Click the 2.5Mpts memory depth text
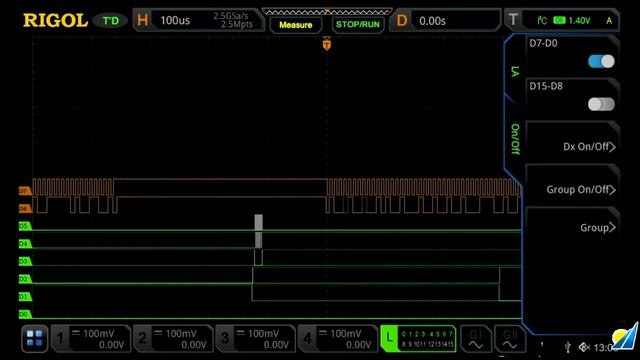The image size is (640, 360). pyautogui.click(x=237, y=24)
